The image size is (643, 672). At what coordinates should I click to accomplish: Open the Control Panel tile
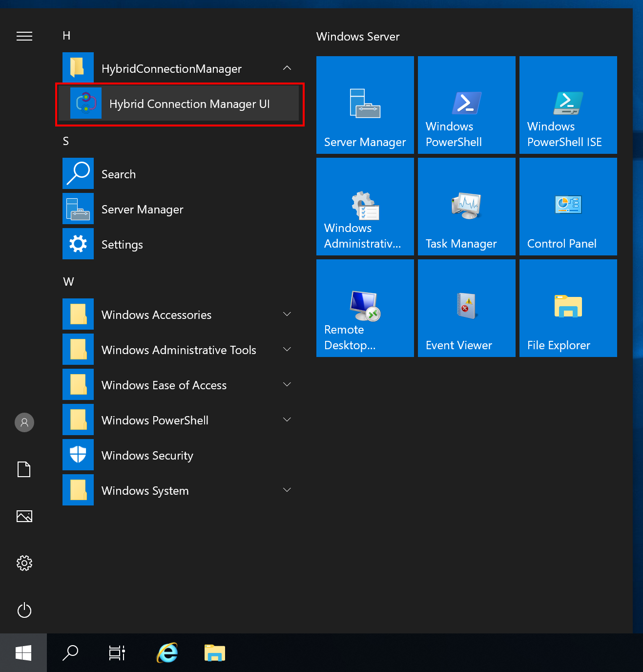coord(568,207)
